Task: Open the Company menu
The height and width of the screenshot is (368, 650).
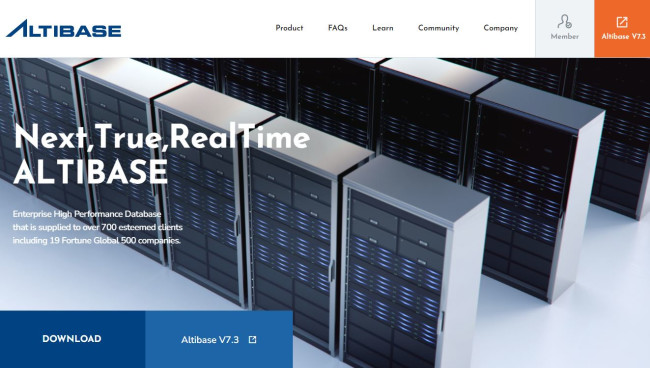Action: point(500,28)
